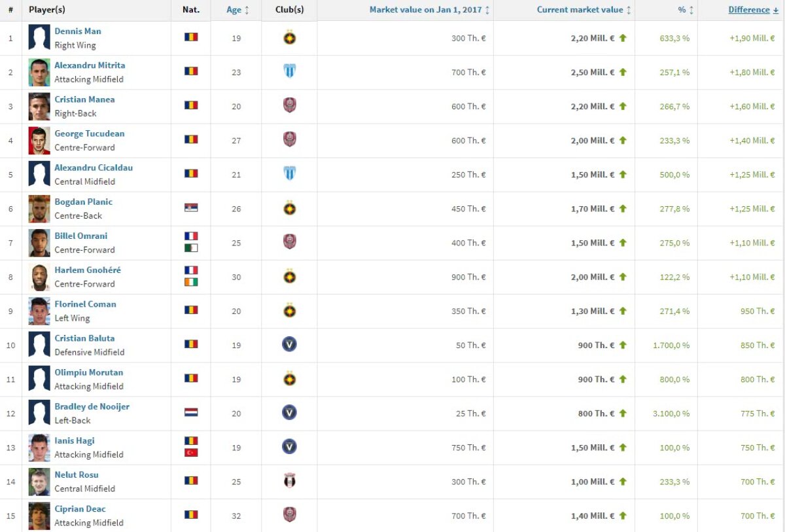Click Alexandru Mitrita's portrait photo
The image size is (785, 532).
pos(38,71)
